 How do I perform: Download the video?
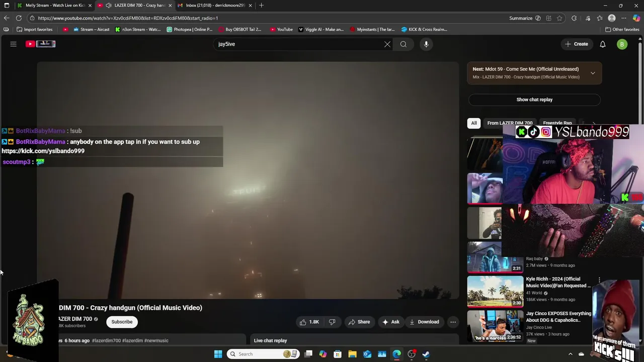tap(424, 322)
